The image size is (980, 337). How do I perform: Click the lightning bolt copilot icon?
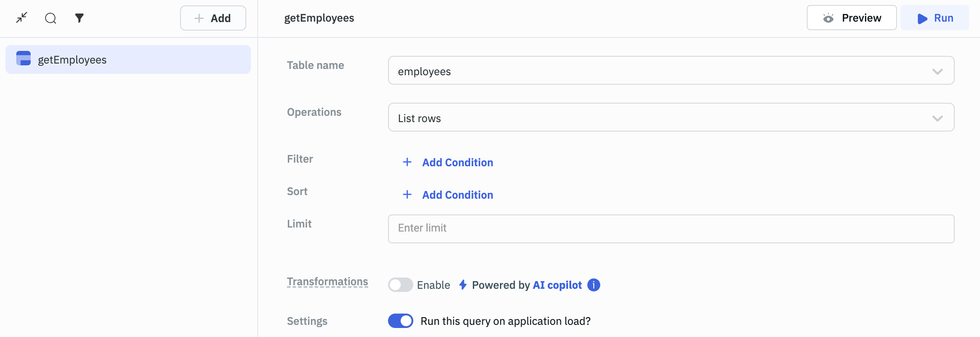point(462,285)
